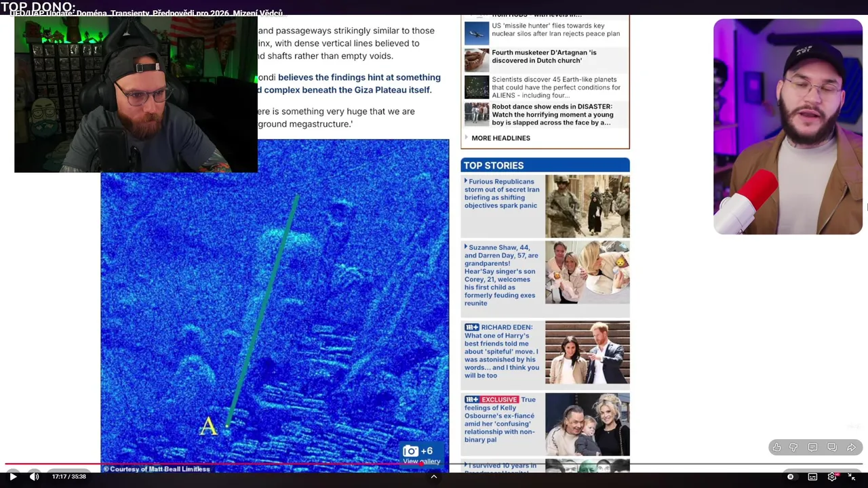The height and width of the screenshot is (488, 868).
Task: Click the MORE HEADLINES link
Action: click(x=500, y=138)
